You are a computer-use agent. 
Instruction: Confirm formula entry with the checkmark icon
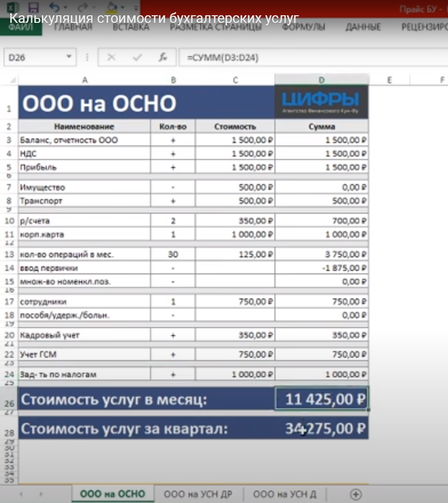point(137,57)
